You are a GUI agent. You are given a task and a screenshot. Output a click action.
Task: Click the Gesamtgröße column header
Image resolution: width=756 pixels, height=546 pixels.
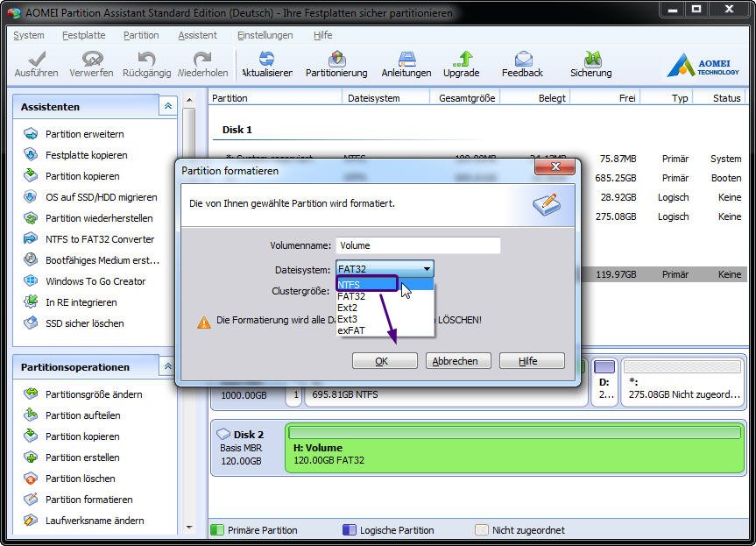click(x=467, y=98)
